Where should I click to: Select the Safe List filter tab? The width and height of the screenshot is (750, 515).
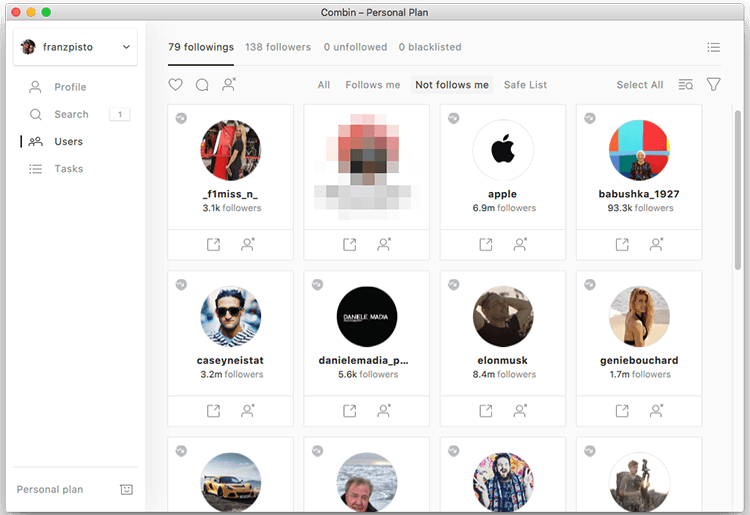coord(525,85)
